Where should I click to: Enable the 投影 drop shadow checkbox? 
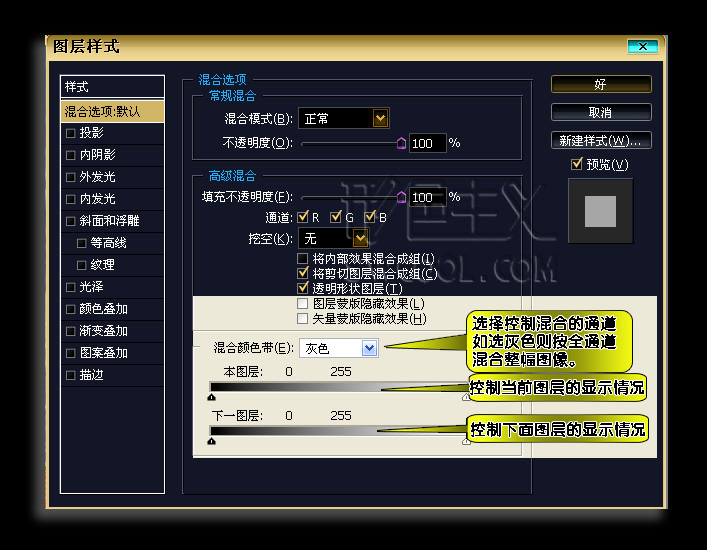(70, 133)
